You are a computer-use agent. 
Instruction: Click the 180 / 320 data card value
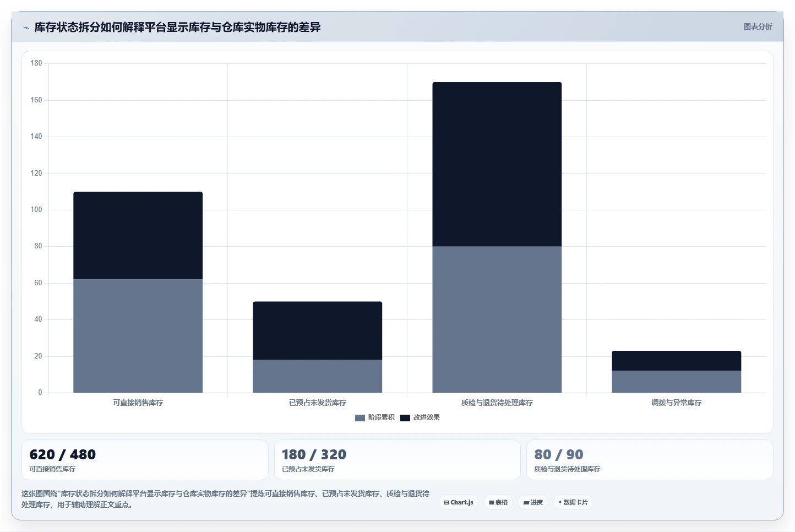(x=314, y=455)
